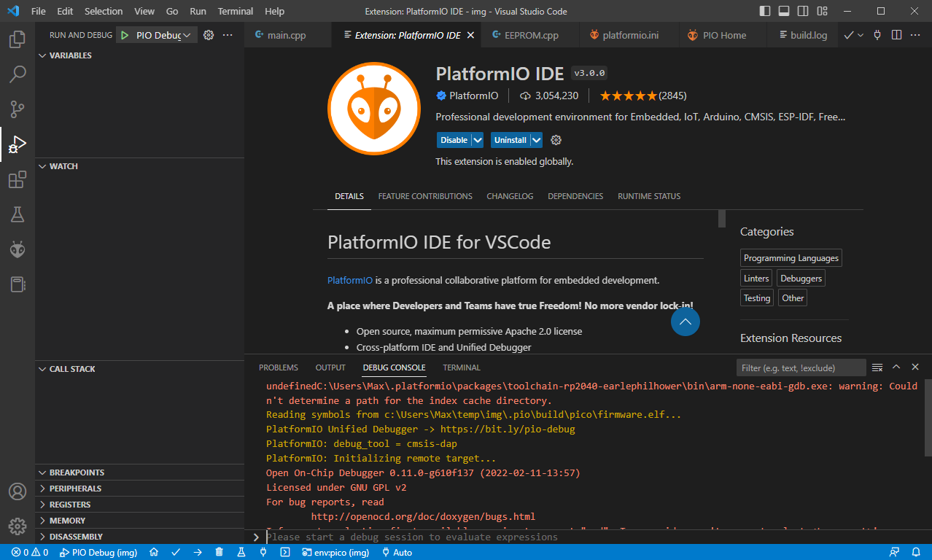Click PlatformIO Home icon in status bar

point(154,553)
